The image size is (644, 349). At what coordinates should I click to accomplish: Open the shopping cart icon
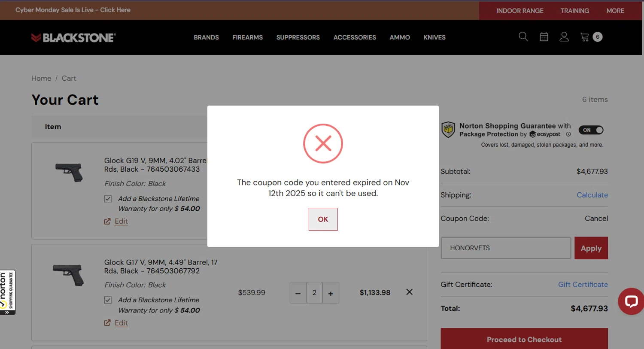click(585, 37)
